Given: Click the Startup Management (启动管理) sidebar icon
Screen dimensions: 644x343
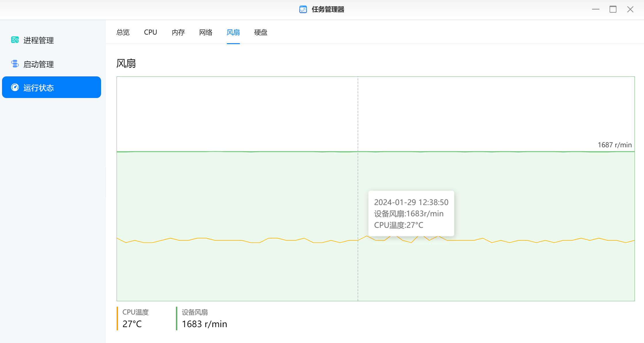Looking at the screenshot, I should click(15, 64).
